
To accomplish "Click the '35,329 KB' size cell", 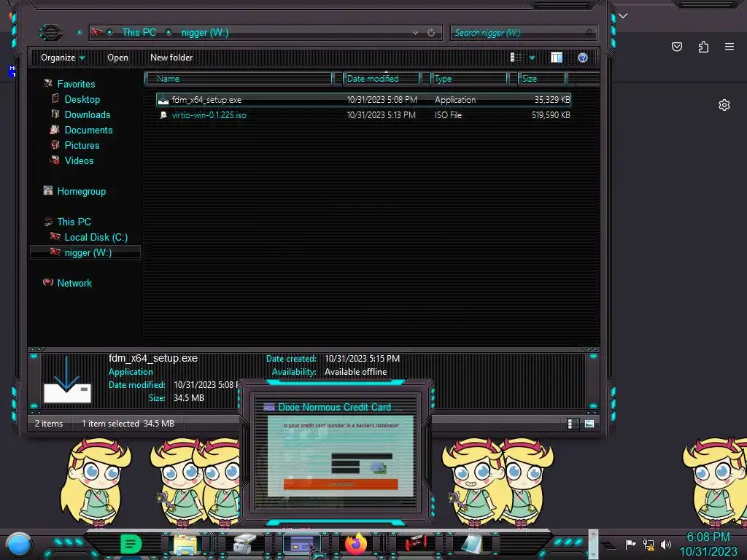I will pyautogui.click(x=552, y=99).
